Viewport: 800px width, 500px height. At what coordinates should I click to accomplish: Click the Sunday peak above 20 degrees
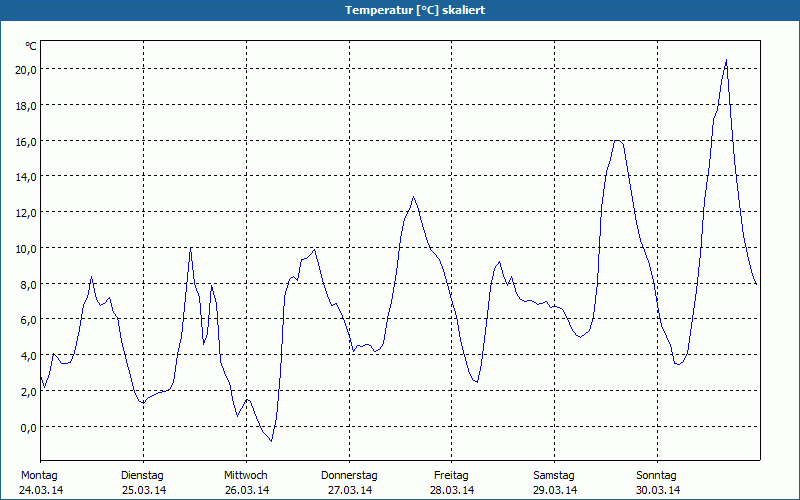[726, 61]
